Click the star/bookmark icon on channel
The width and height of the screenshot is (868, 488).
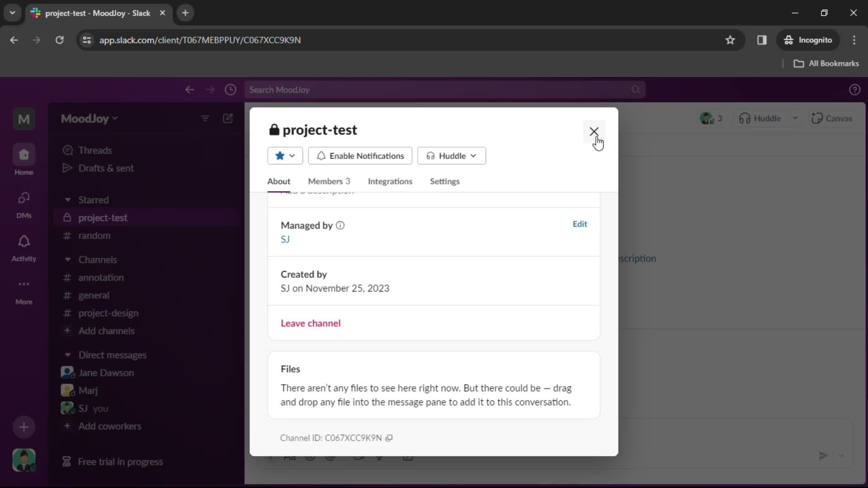[279, 155]
